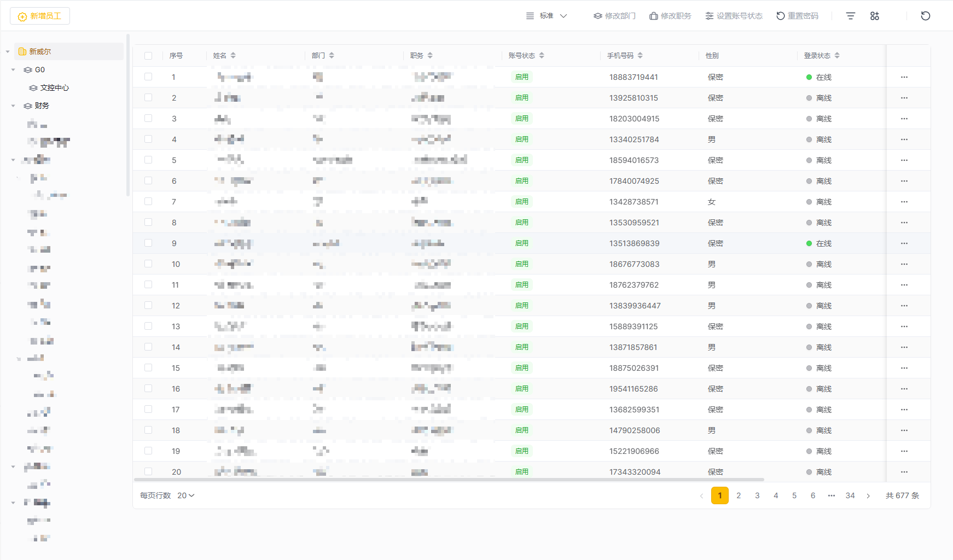Viewport: 953px width, 560px height.
Task: Click the table horizontal scrollbar
Action: pyautogui.click(x=449, y=480)
